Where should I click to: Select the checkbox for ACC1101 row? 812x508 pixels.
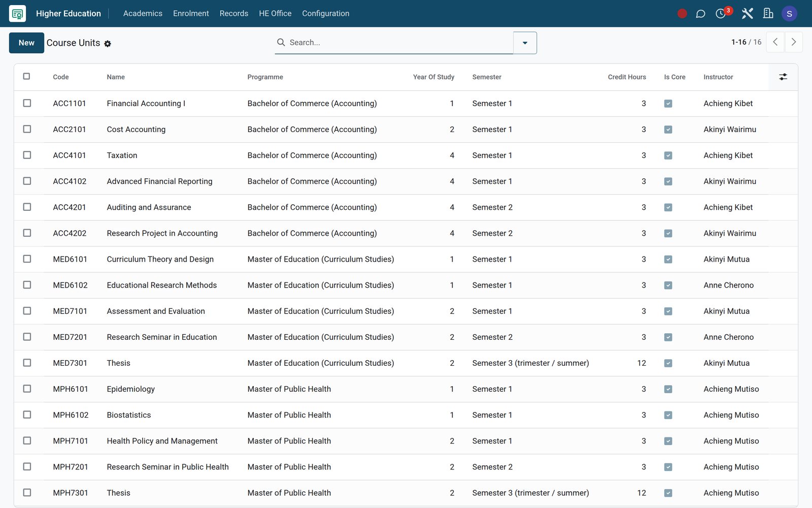pyautogui.click(x=27, y=103)
